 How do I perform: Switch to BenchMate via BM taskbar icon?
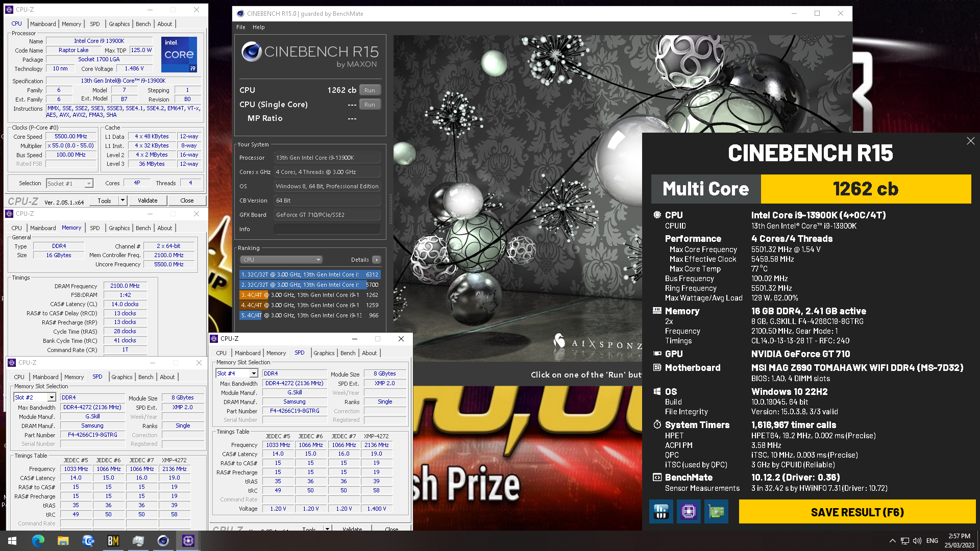113,541
